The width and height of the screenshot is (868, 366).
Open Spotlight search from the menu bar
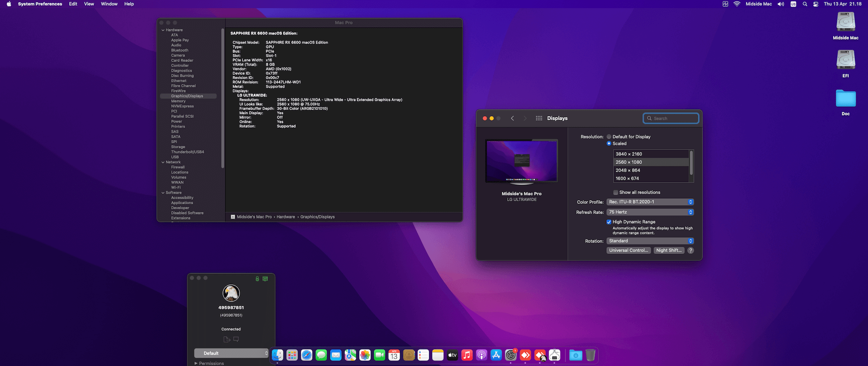pos(805,4)
